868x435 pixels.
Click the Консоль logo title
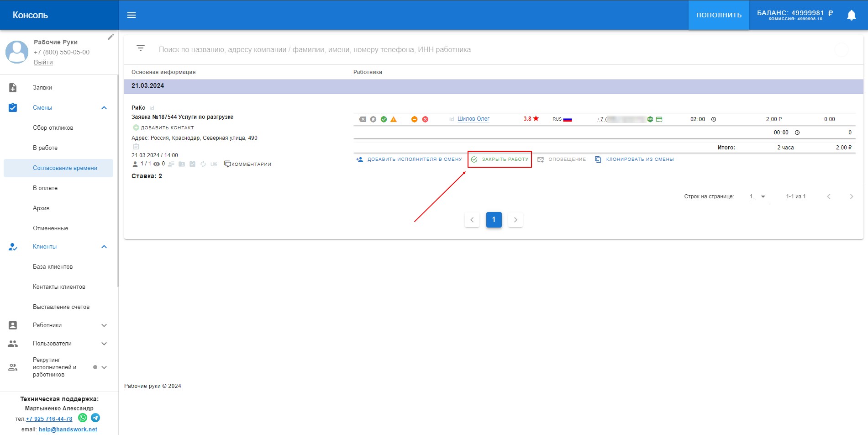(30, 15)
